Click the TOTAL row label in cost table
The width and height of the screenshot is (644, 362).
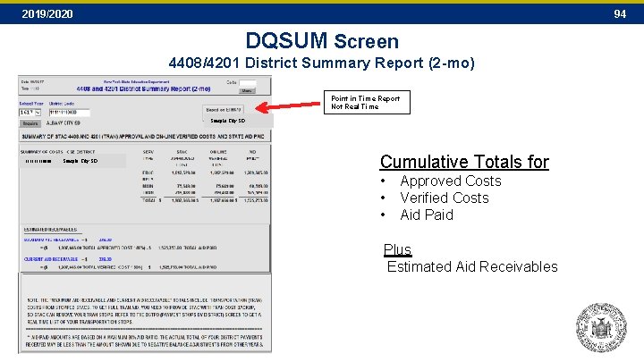[x=148, y=200]
